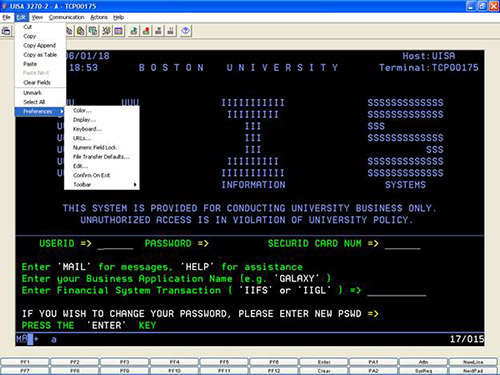The width and height of the screenshot is (500, 375).
Task: Click the stop macro toolbar icon
Action: [158, 31]
